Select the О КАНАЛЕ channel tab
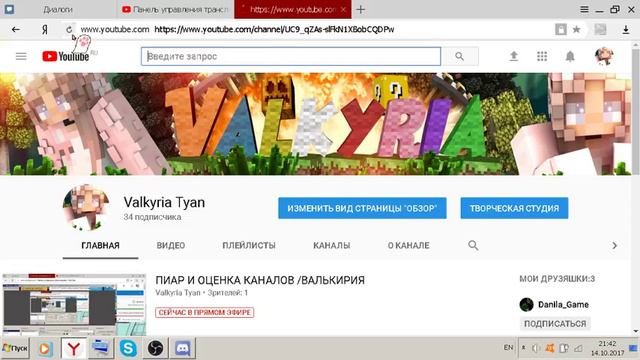Viewport: 640px width, 360px height. 409,245
